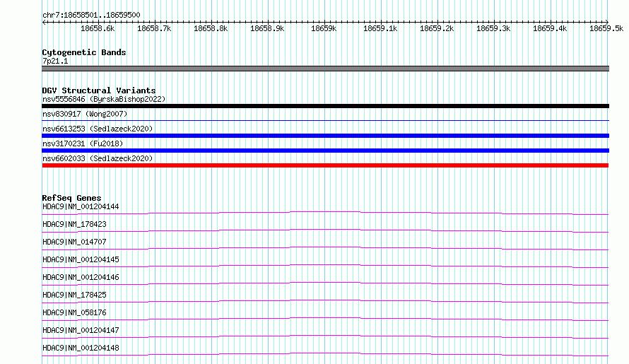Click the magenta HDAC9|NM_014707 intron line
The height and width of the screenshot is (364, 629).
pyautogui.click(x=325, y=248)
